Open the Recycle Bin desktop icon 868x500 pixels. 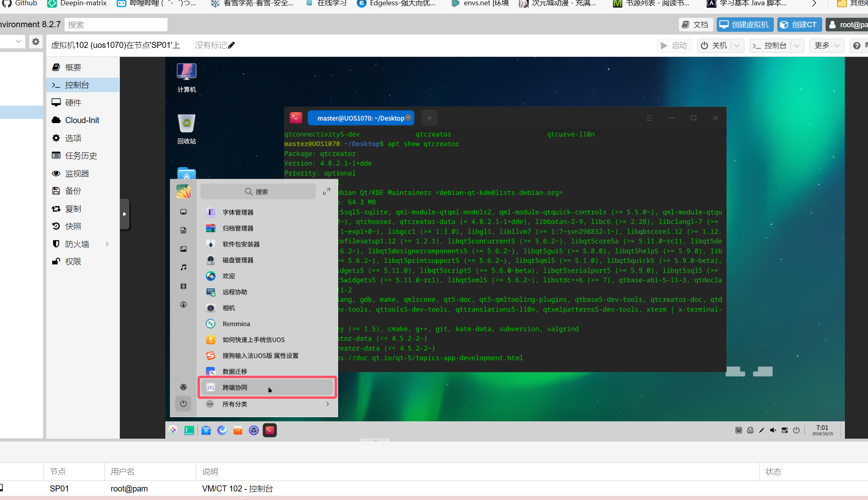click(x=187, y=129)
